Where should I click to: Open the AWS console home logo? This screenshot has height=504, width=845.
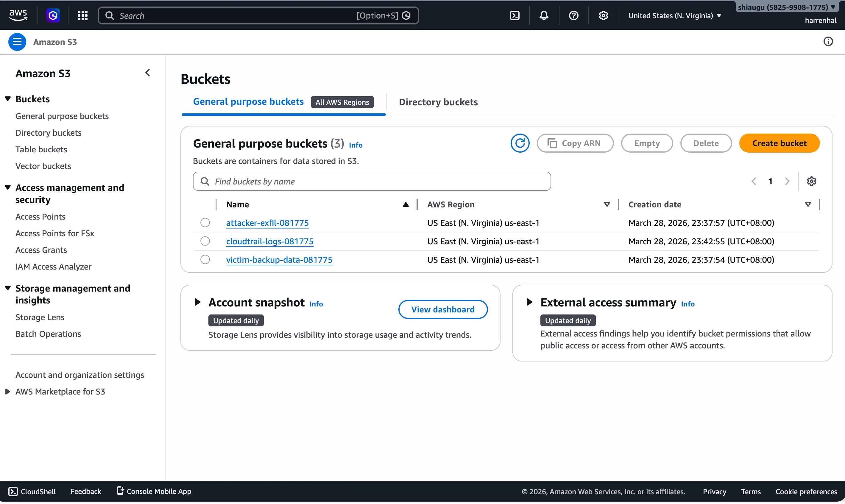[x=18, y=15]
